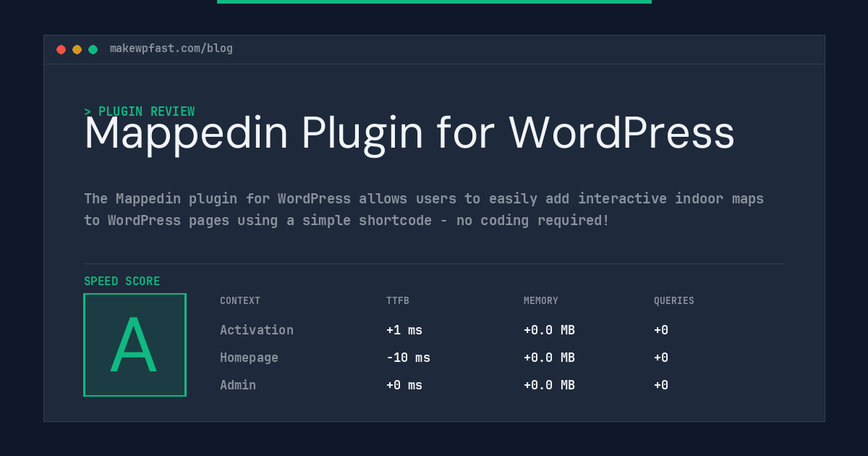Select the Homepage row label
The image size is (868, 456).
249,358
